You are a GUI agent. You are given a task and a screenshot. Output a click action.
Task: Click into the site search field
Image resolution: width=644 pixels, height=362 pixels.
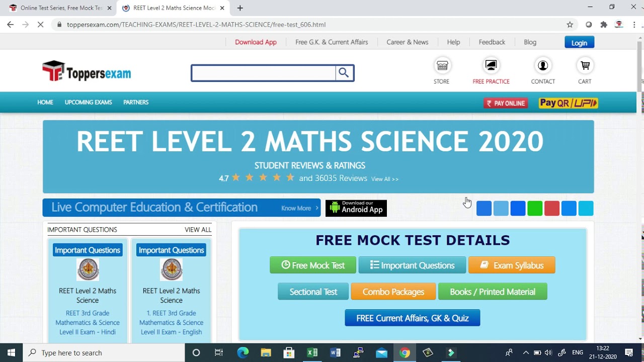264,73
